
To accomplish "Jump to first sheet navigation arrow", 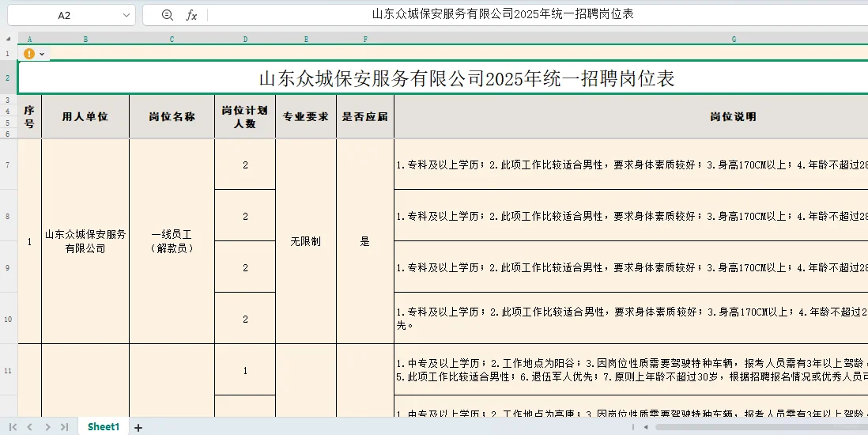I will [13, 426].
